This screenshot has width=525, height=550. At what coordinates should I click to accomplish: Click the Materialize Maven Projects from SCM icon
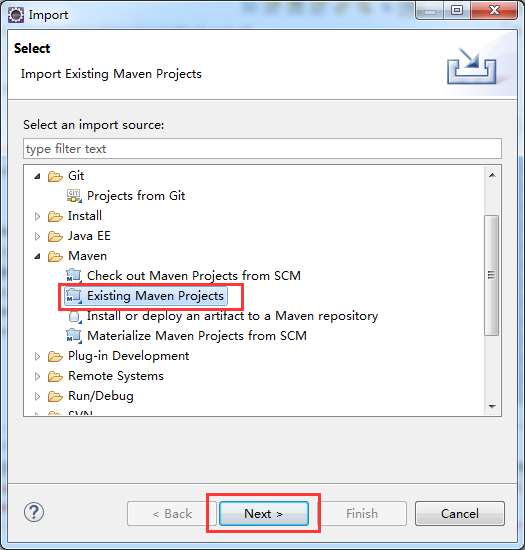point(74,336)
